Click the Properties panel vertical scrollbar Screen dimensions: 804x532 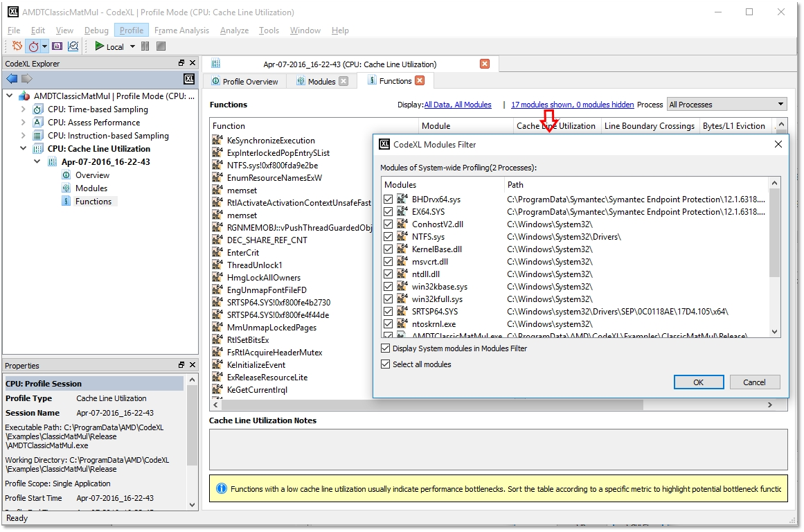coord(193,426)
